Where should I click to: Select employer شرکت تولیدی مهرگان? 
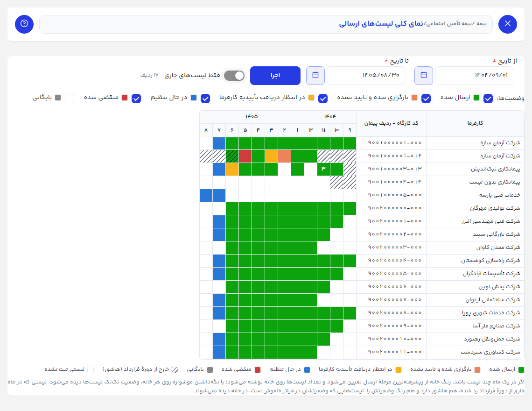(x=495, y=208)
